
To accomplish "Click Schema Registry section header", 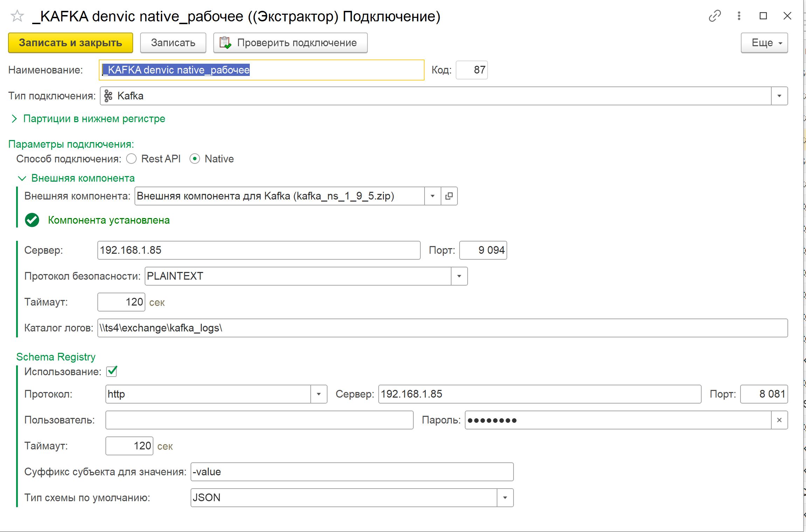I will 56,357.
